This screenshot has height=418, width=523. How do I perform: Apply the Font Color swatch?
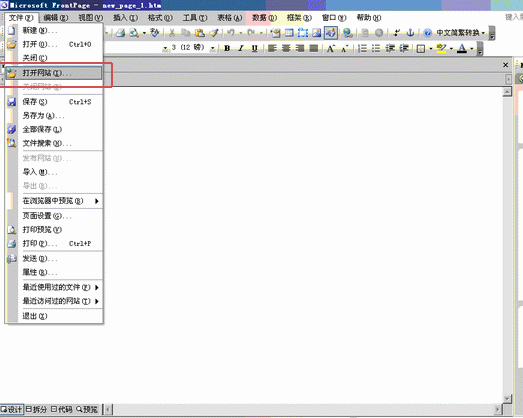pyautogui.click(x=462, y=48)
